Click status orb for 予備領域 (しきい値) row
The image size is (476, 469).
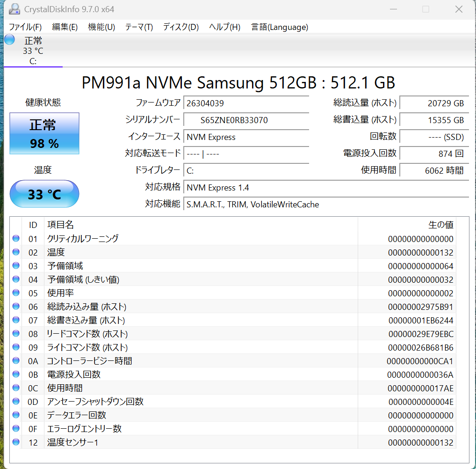coord(16,279)
